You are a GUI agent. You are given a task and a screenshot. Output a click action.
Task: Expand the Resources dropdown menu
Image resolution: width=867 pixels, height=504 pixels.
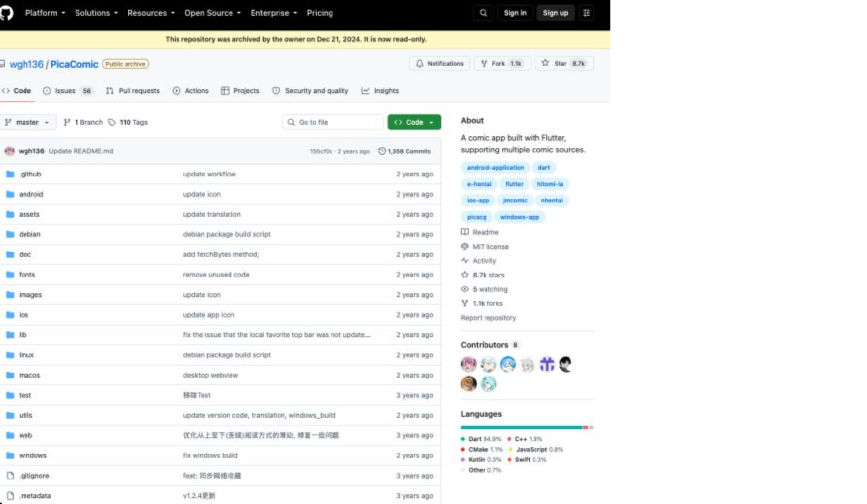click(x=151, y=13)
